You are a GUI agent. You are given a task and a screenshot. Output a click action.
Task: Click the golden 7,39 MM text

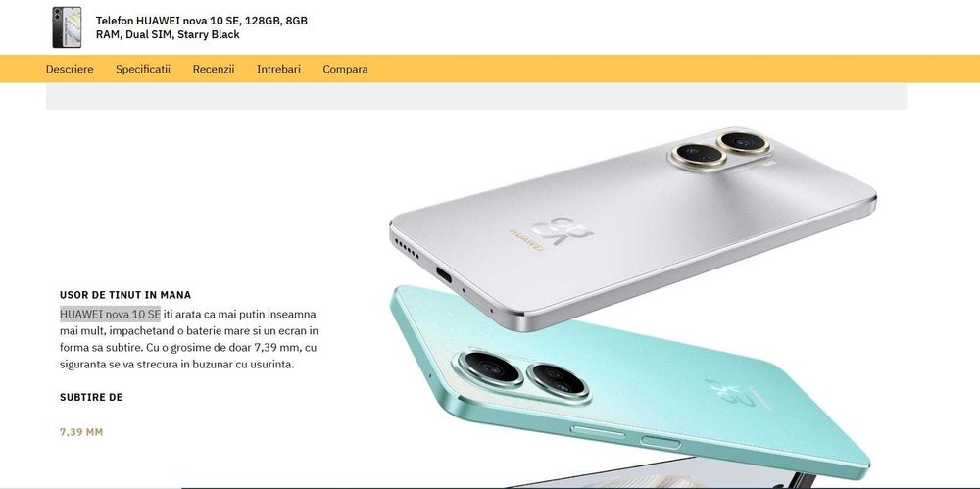click(x=81, y=432)
